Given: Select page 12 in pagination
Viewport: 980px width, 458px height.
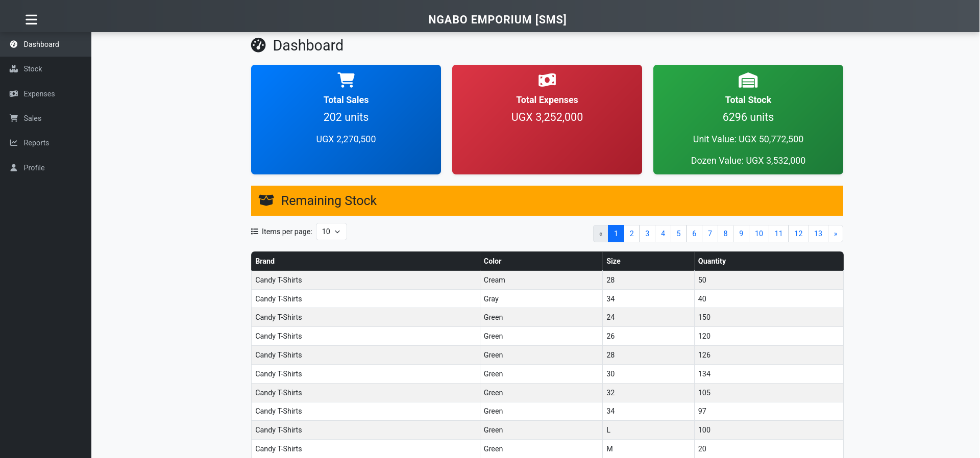Looking at the screenshot, I should click(x=798, y=234).
